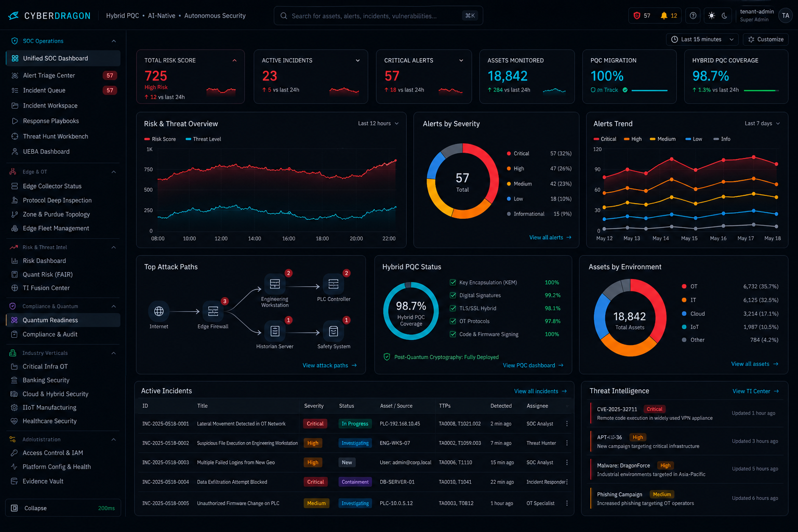Click the Safety System node icon
The image size is (798, 532).
coord(334,331)
